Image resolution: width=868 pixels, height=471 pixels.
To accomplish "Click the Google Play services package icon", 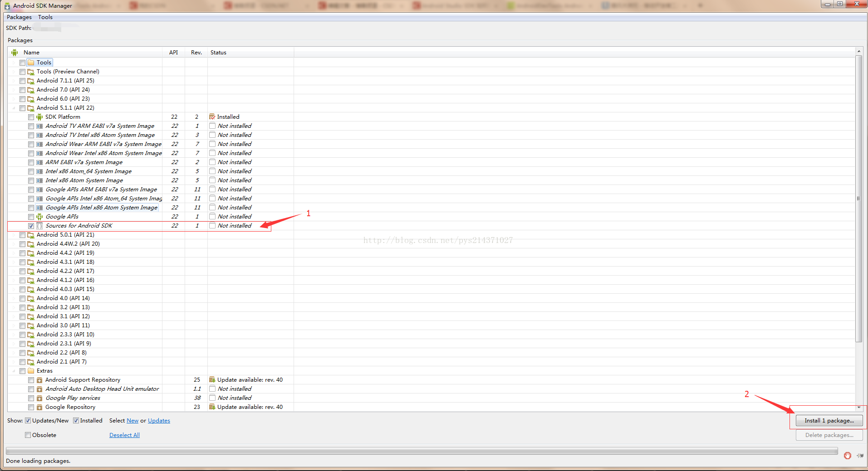I will [x=39, y=398].
